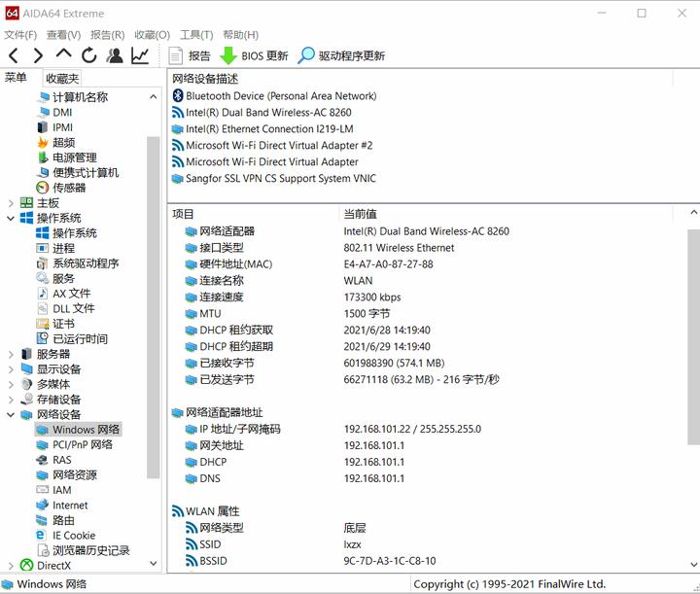The image size is (700, 594).
Task: Select DLL 文件 in the tree
Action: [x=66, y=309]
